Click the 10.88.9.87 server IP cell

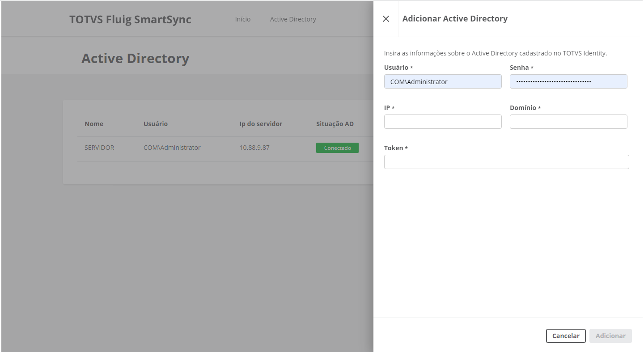pos(254,148)
